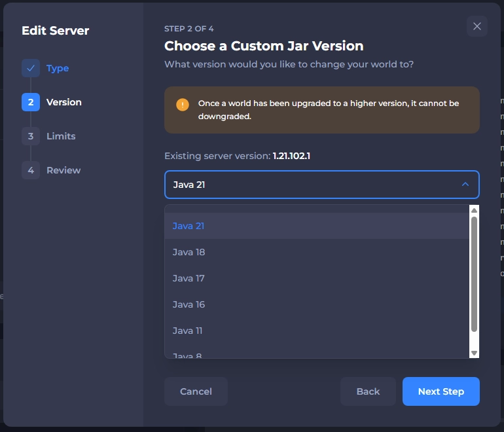The height and width of the screenshot is (432, 504).
Task: Click the Java 21 version select field
Action: pos(314,185)
